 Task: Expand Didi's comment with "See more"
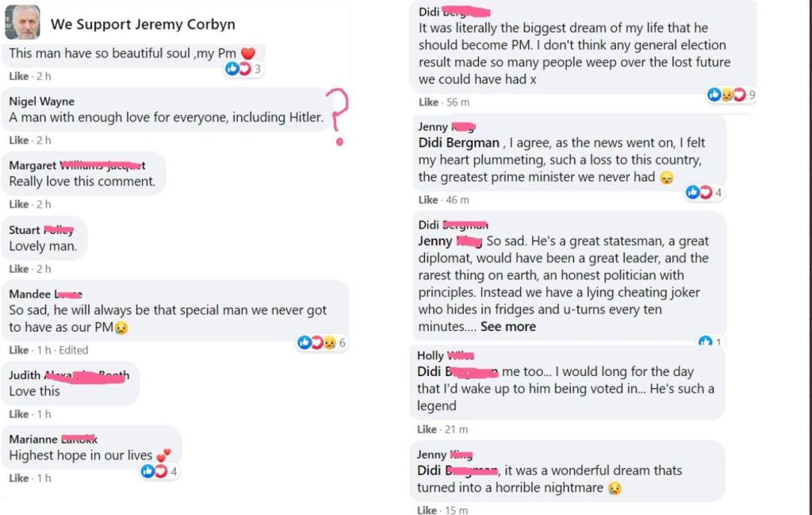click(507, 326)
